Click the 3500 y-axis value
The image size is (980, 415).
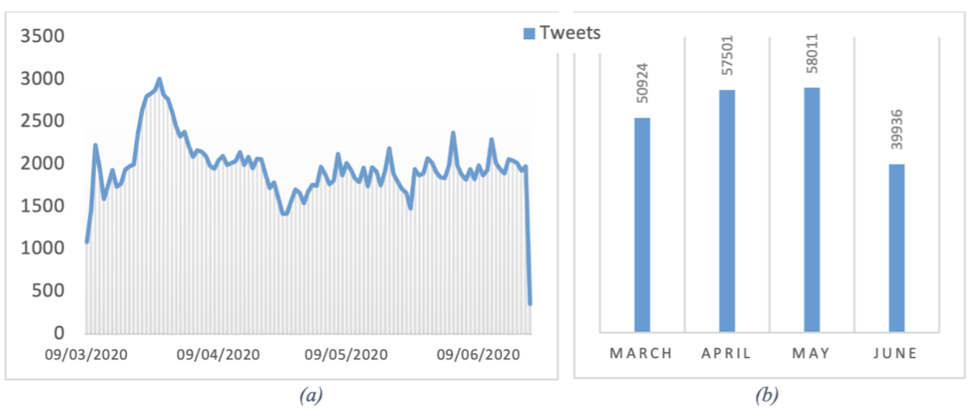click(x=42, y=36)
